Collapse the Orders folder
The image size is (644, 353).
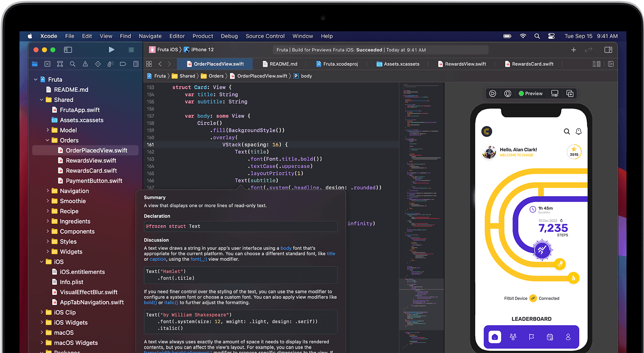(x=48, y=140)
